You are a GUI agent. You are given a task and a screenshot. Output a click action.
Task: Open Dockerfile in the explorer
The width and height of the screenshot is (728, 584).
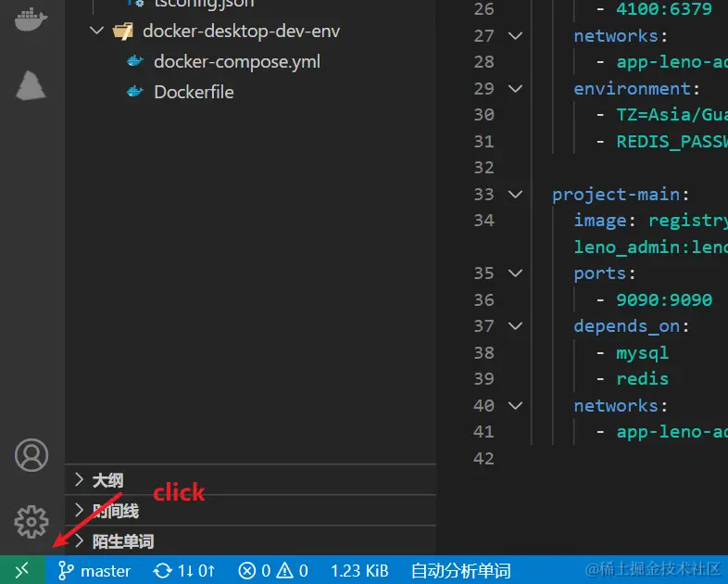coord(194,92)
